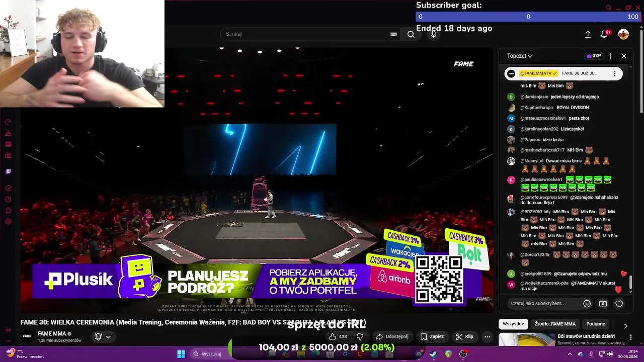Click the Klip scissors button

click(x=464, y=337)
